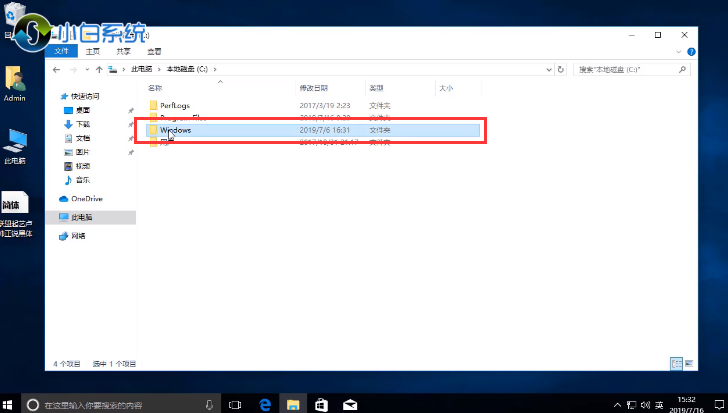Sort by the 修改日期 column header
The width and height of the screenshot is (728, 413).
pyautogui.click(x=314, y=88)
